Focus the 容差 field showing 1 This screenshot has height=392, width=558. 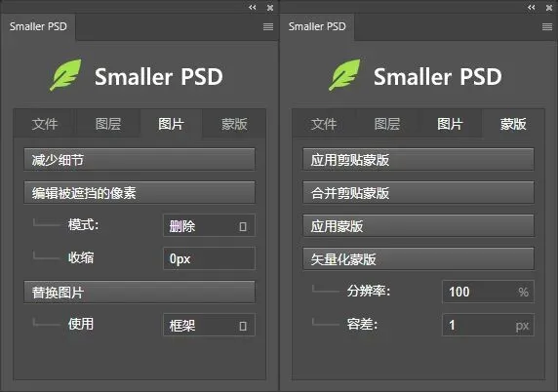pos(488,325)
